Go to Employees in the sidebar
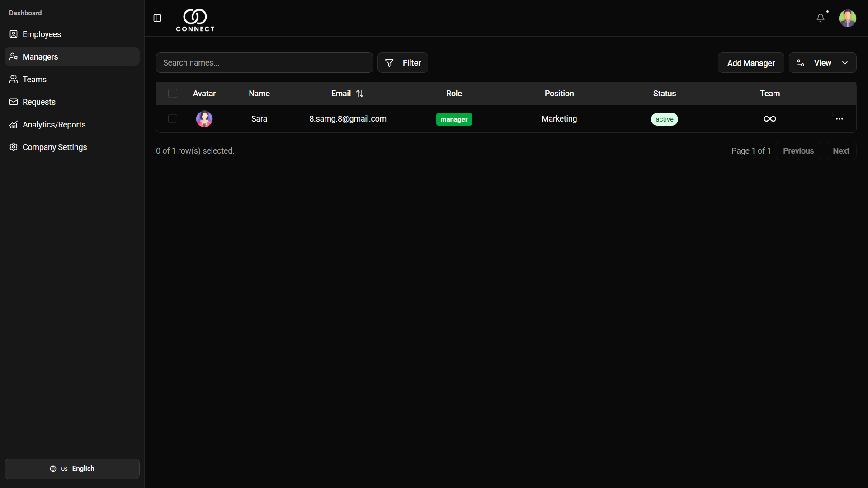The image size is (868, 488). coord(42,34)
